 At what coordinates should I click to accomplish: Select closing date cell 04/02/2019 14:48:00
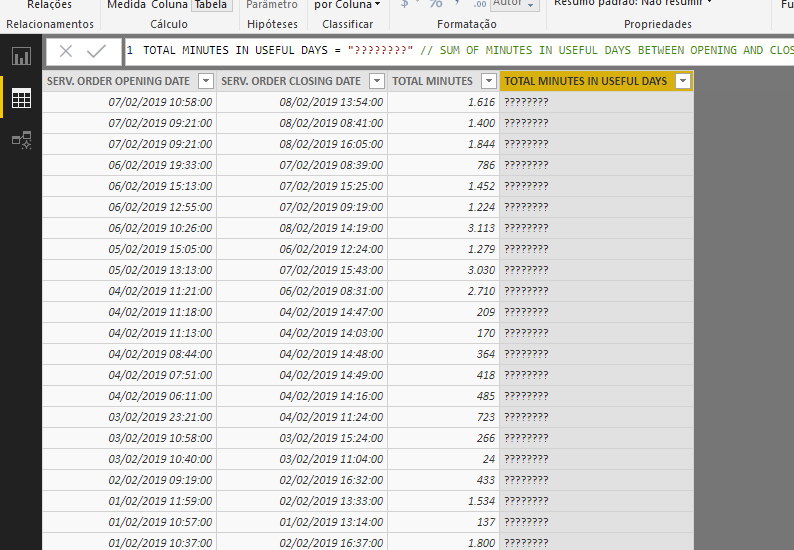point(302,355)
